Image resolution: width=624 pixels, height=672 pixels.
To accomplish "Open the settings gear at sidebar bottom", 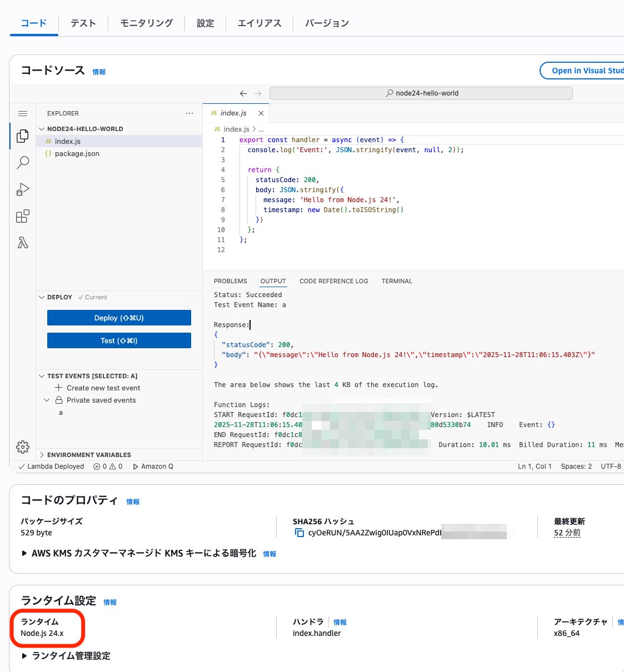I will pyautogui.click(x=22, y=447).
